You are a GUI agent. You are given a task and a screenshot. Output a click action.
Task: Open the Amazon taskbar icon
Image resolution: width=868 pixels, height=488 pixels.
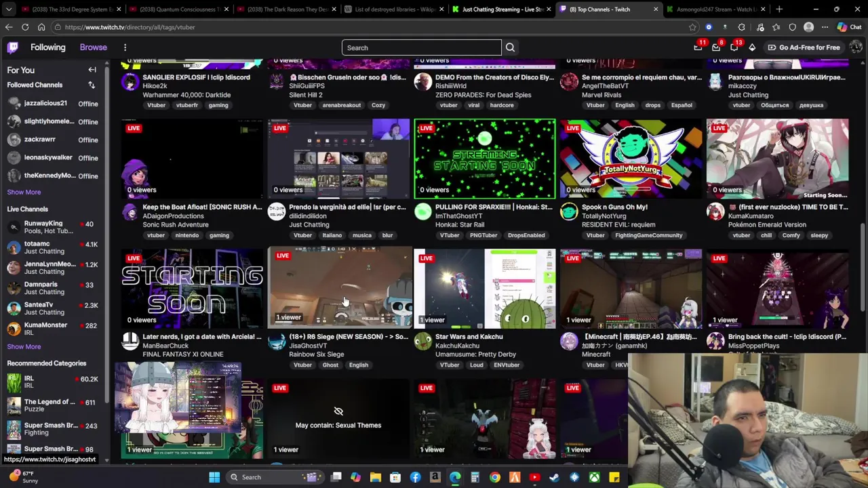(435, 477)
